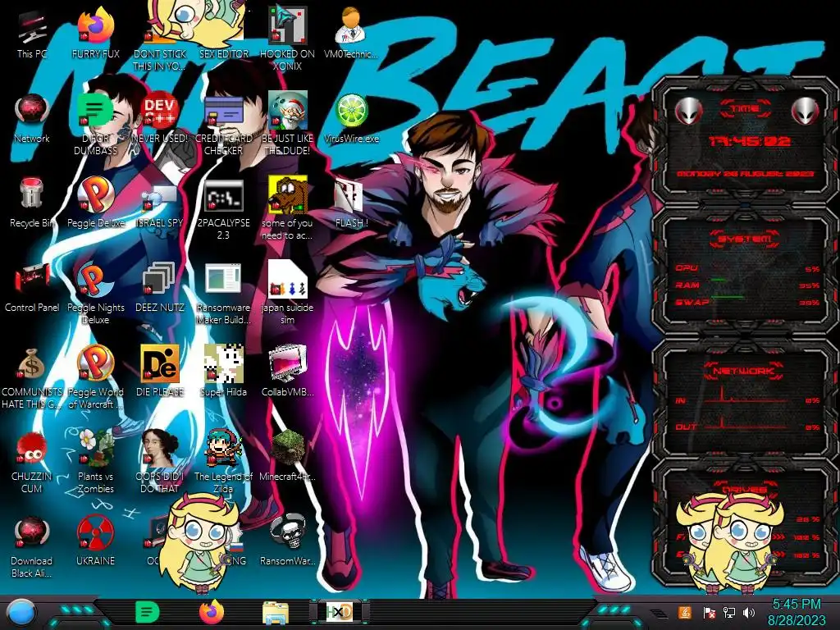
Task: Launch Firefox from the taskbar
Action: click(212, 612)
